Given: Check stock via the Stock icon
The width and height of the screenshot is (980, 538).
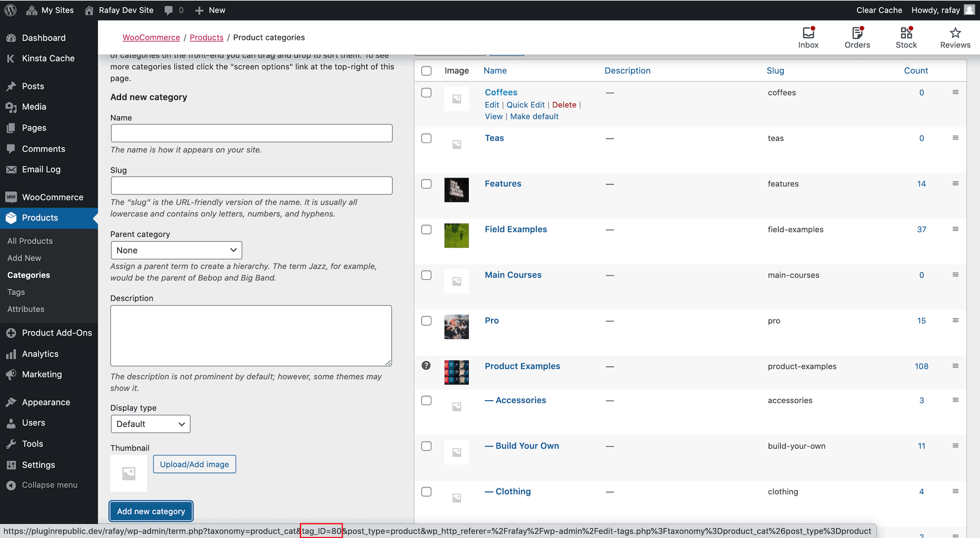Looking at the screenshot, I should coord(905,37).
